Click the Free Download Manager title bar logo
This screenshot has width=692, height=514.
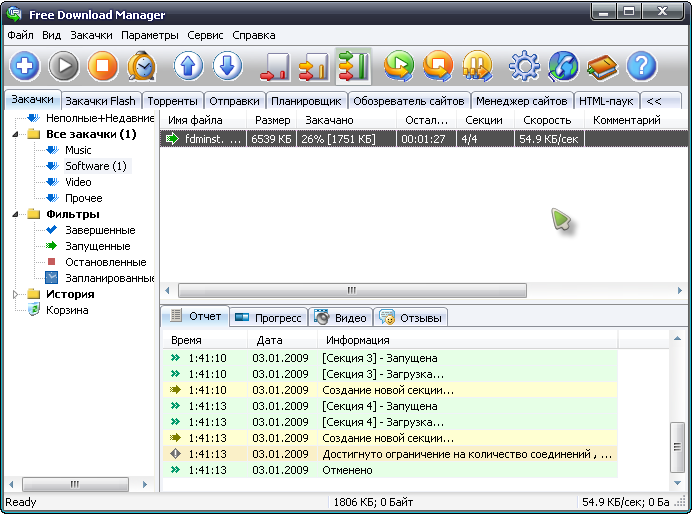click(x=14, y=14)
